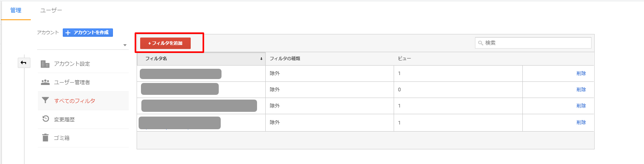Click the ビュー column header

[404, 58]
